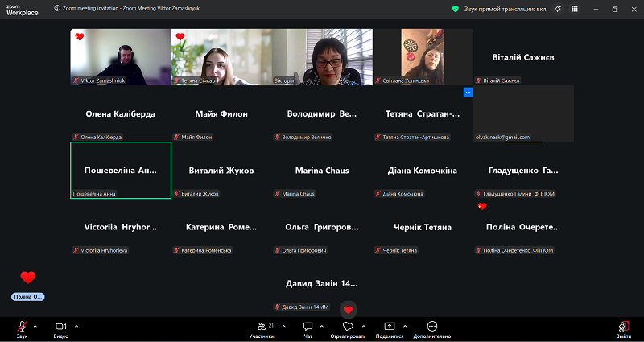Turn on camera with the Видео button
This screenshot has height=342, width=644.
(x=60, y=326)
